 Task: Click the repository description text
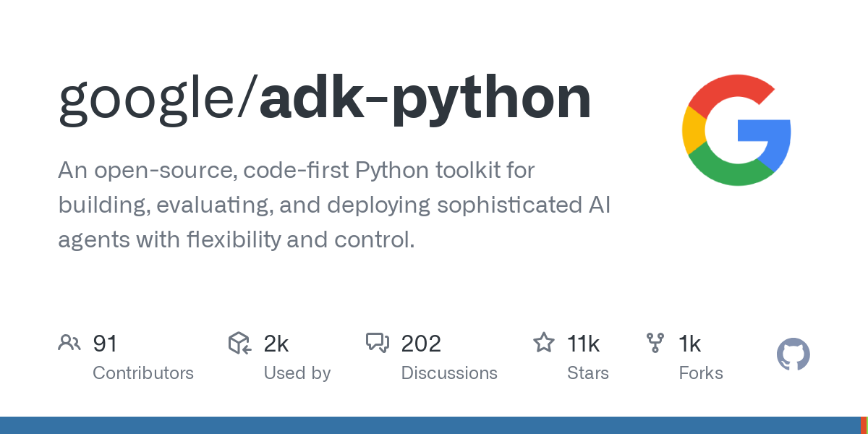[x=334, y=205]
